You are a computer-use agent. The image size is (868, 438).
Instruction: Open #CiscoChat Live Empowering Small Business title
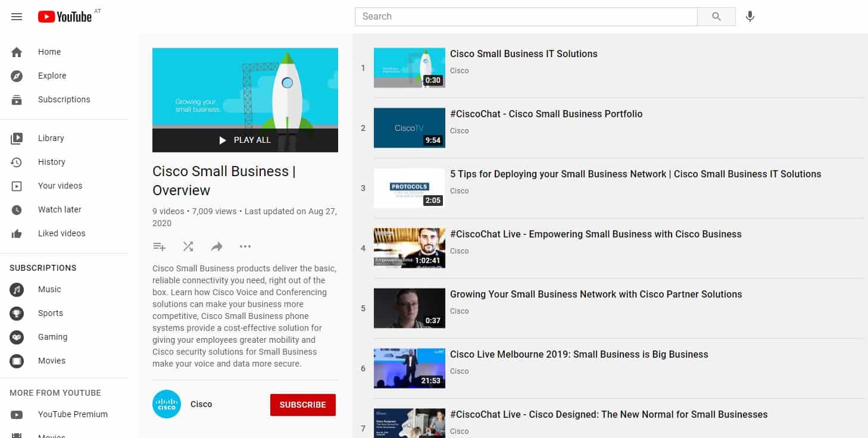click(596, 234)
